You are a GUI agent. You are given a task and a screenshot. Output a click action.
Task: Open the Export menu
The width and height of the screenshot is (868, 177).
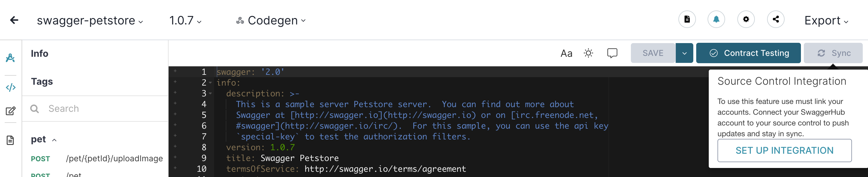[x=826, y=21]
